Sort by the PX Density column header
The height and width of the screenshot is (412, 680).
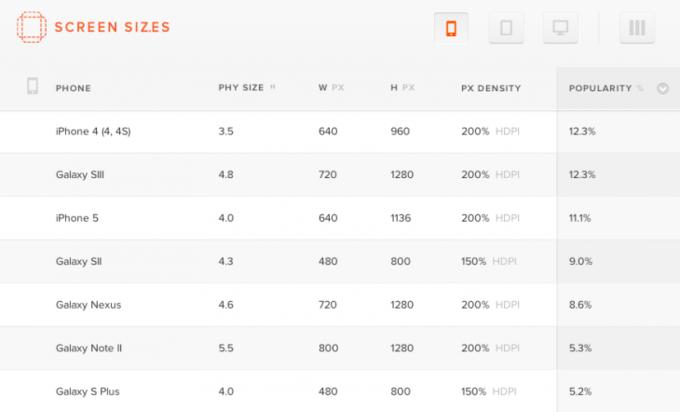pyautogui.click(x=491, y=88)
